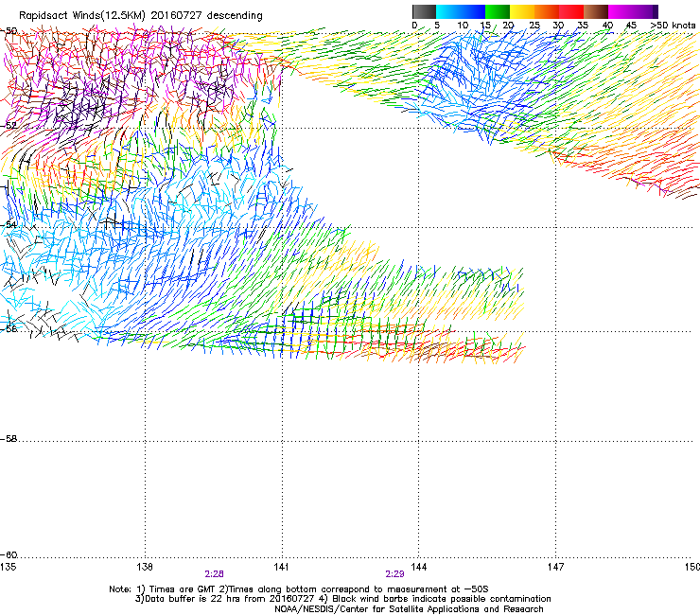Screen dimensions: 700x615
Task: Click the longitude label '135'
Action: click(x=9, y=567)
